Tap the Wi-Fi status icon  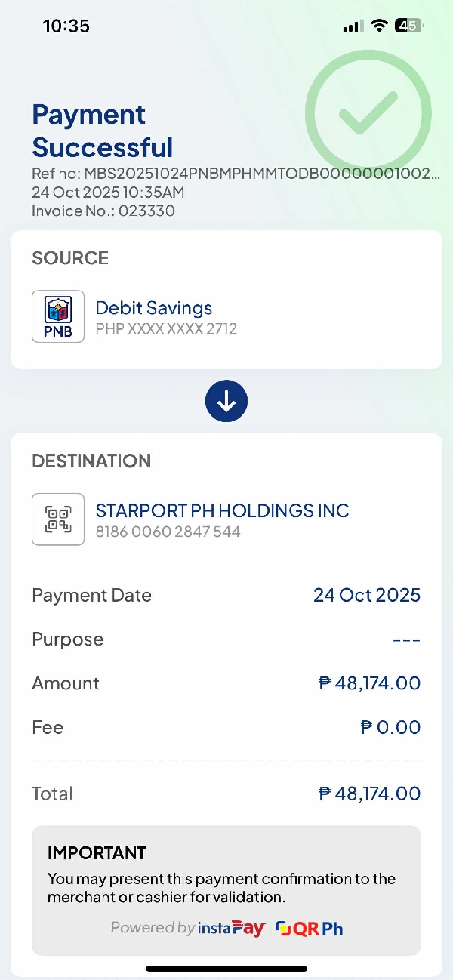(x=378, y=26)
